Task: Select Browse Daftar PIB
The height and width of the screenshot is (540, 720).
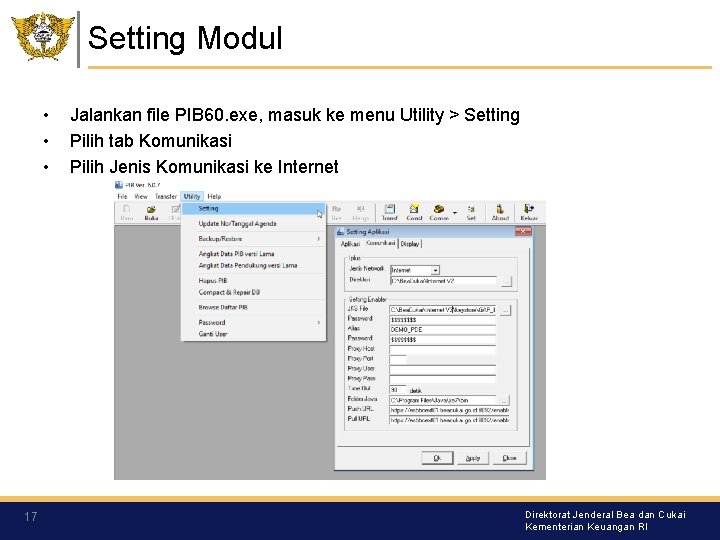Action: [x=254, y=307]
